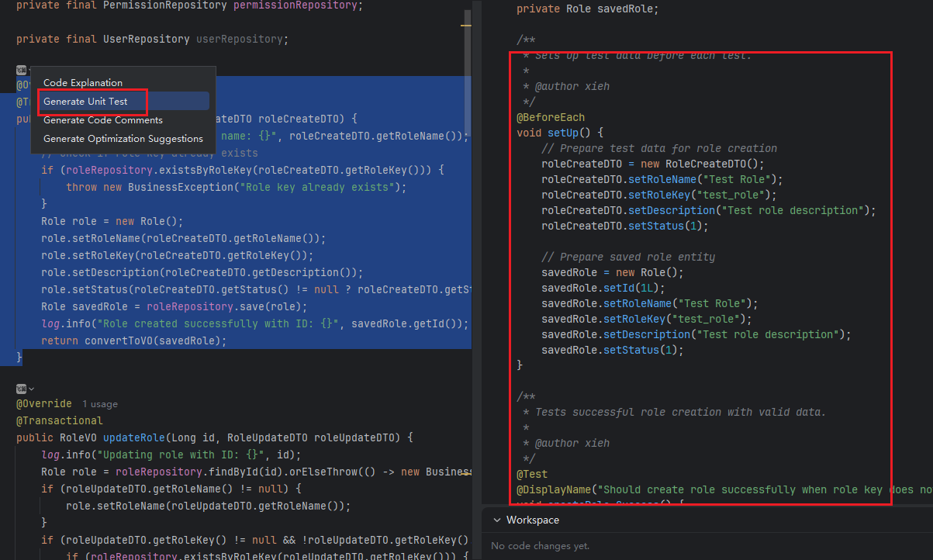Click the AI assistant icon above updateRole method
The image size is (933, 560).
point(22,388)
